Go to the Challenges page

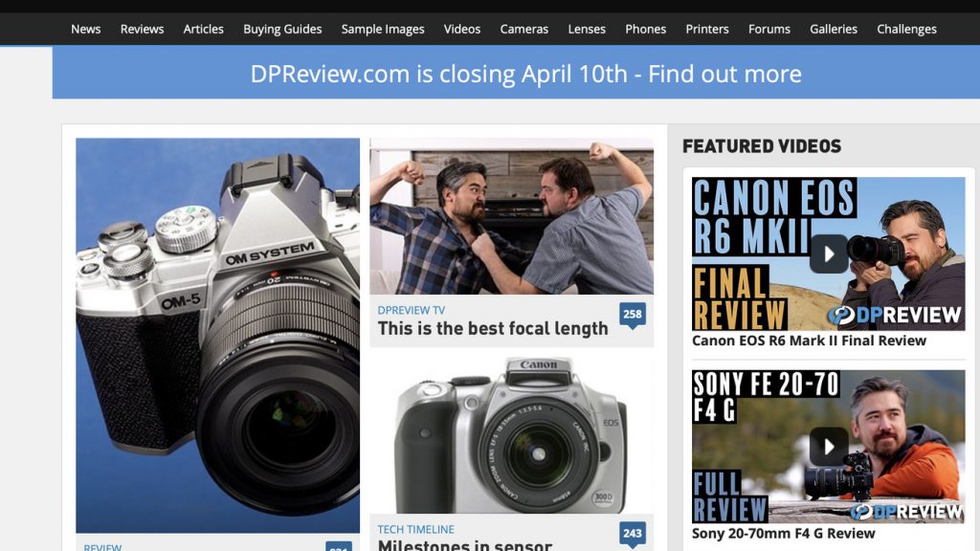906,29
